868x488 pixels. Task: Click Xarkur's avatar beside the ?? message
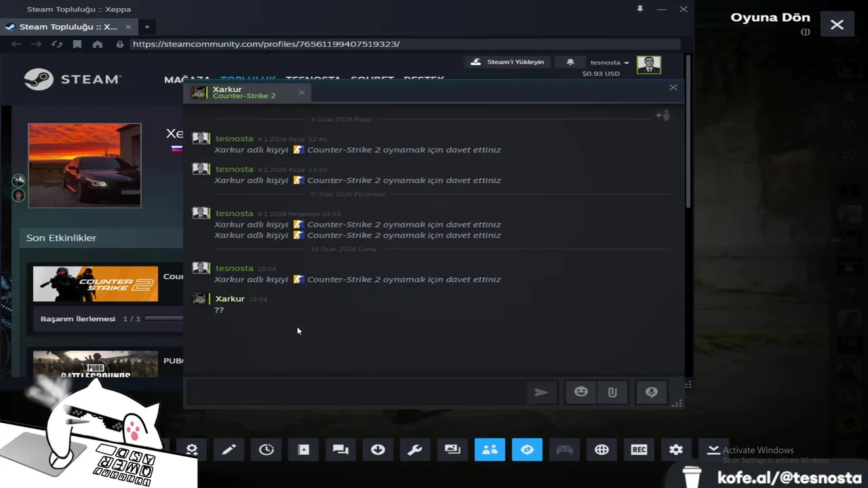[200, 299]
